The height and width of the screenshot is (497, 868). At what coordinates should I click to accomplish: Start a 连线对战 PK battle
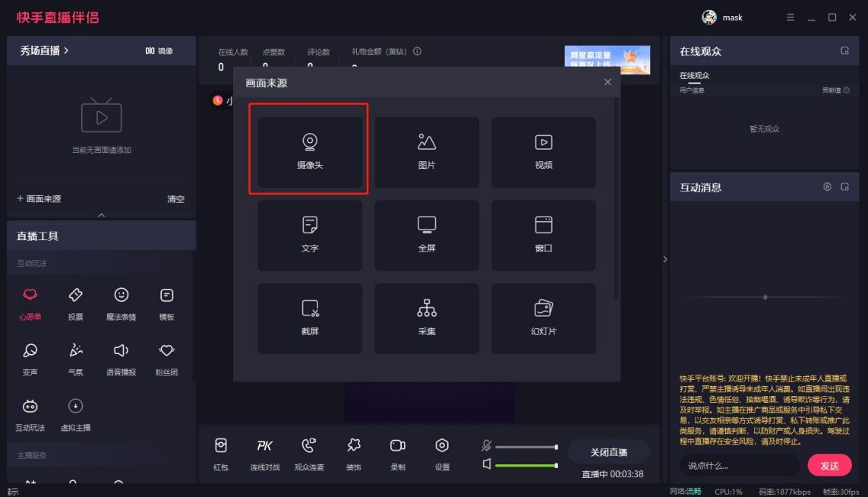click(x=264, y=454)
